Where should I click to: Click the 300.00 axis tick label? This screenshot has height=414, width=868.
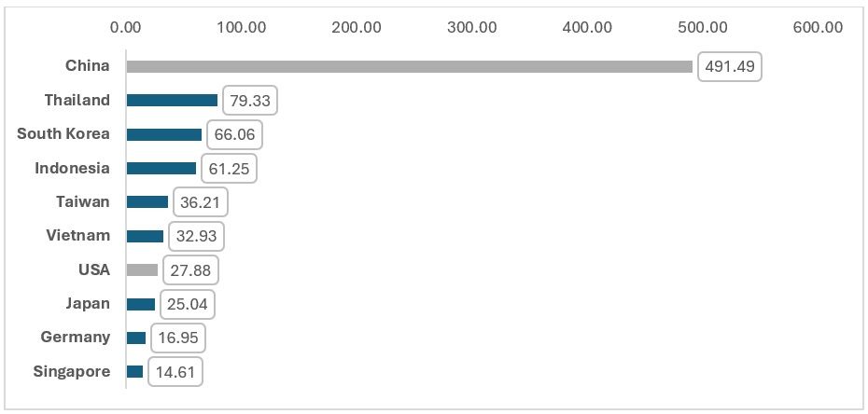tap(472, 27)
